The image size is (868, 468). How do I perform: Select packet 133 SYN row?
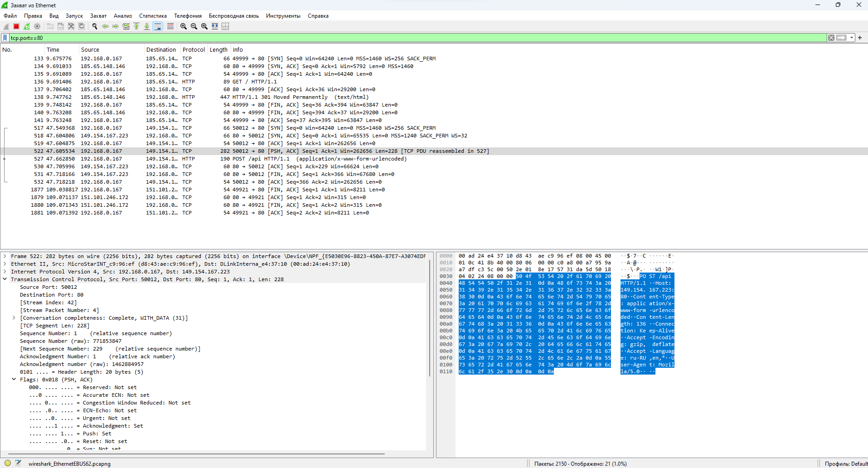coord(434,58)
